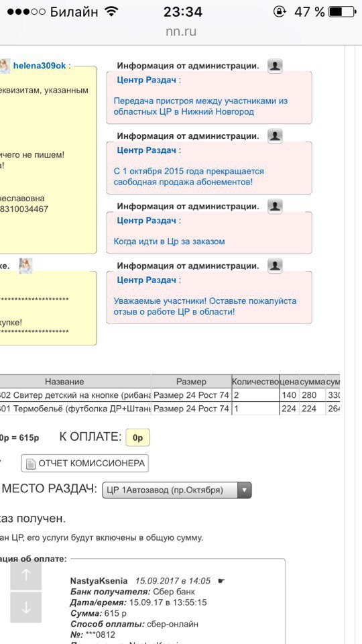This screenshot has width=362, height=644.
Task: Click dropdown arrow of МЕСТО РАЗДАЧ selector
Action: pos(244,490)
